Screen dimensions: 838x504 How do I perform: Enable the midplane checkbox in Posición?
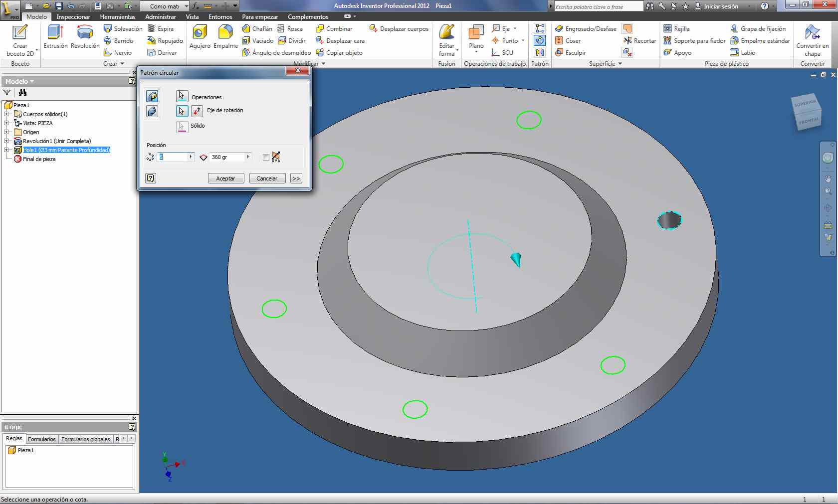(x=266, y=158)
